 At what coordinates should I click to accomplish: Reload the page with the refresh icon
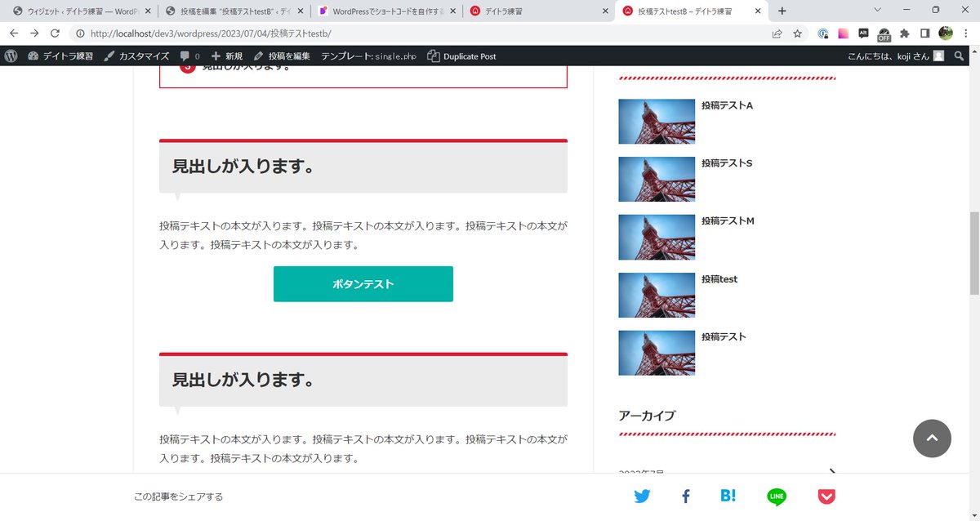click(x=56, y=33)
